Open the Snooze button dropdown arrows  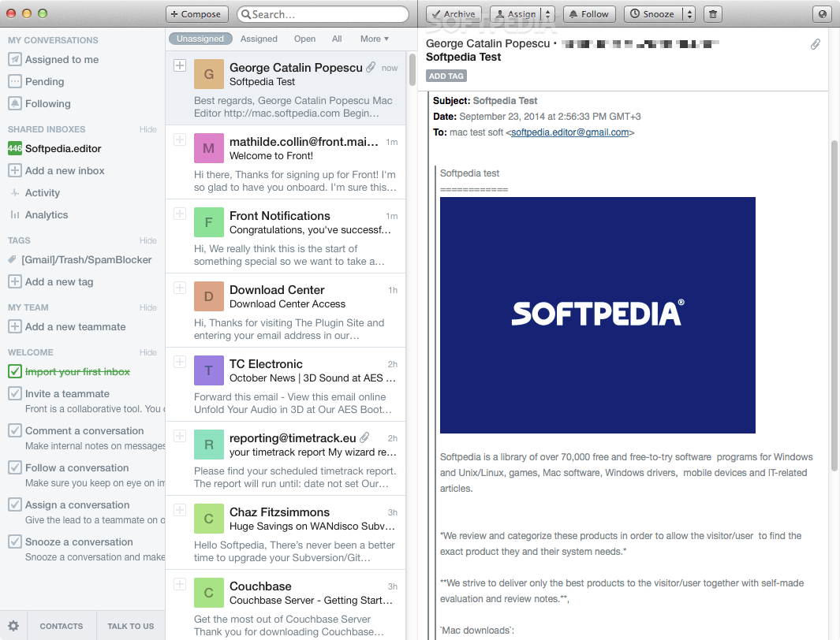coord(689,14)
